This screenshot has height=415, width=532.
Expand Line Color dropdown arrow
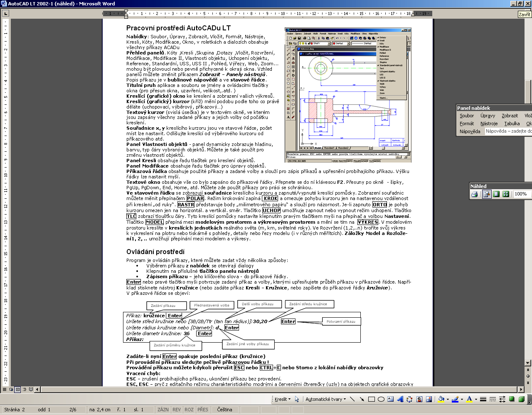point(462,399)
